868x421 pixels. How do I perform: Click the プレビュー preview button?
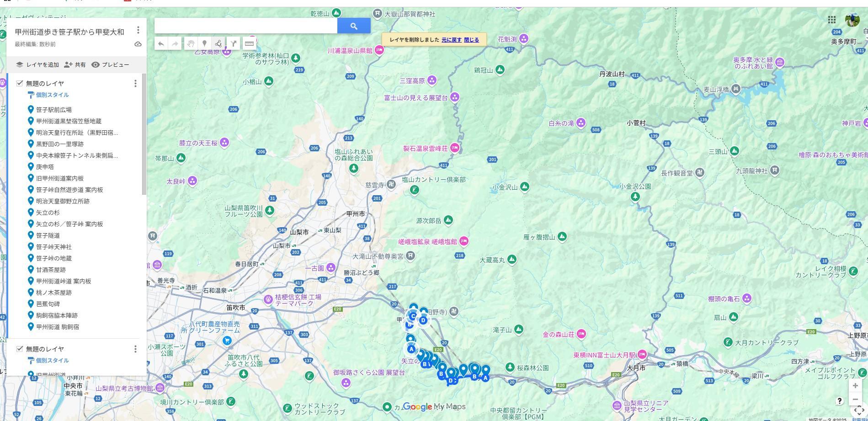click(110, 65)
